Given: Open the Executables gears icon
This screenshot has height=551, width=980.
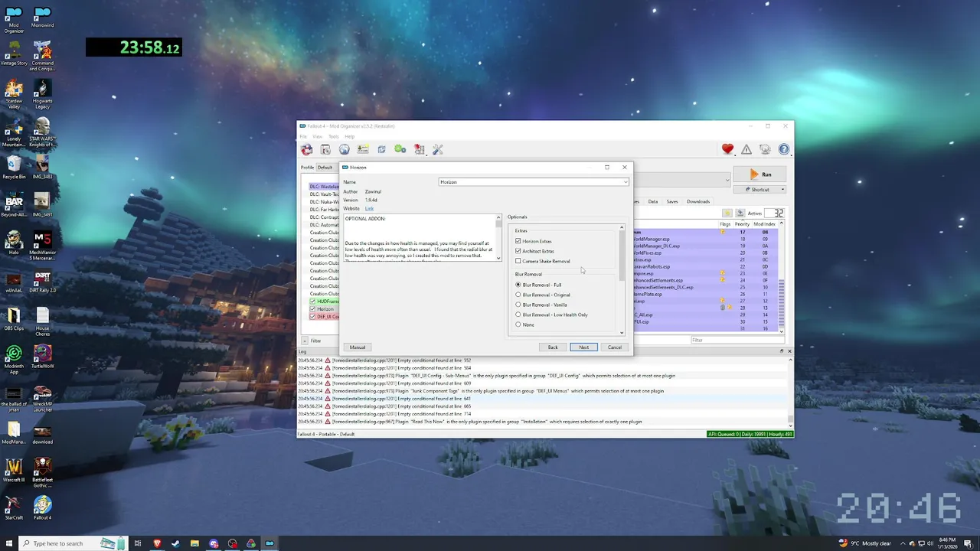Looking at the screenshot, I should click(x=400, y=149).
